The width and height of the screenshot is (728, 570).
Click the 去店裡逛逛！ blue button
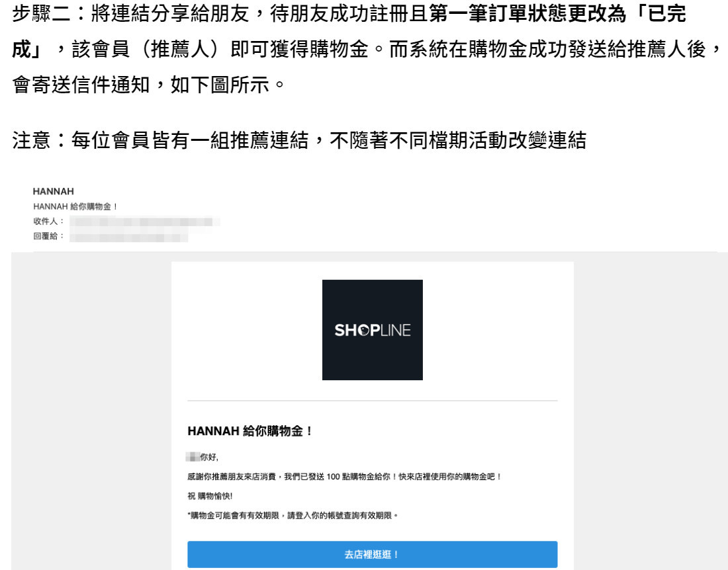pyautogui.click(x=373, y=554)
